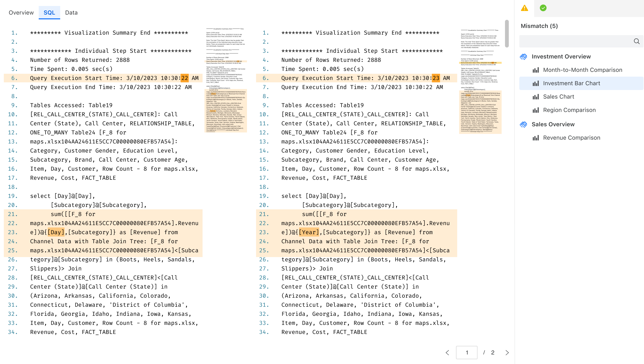Select Region Comparison visualization

[x=569, y=110]
